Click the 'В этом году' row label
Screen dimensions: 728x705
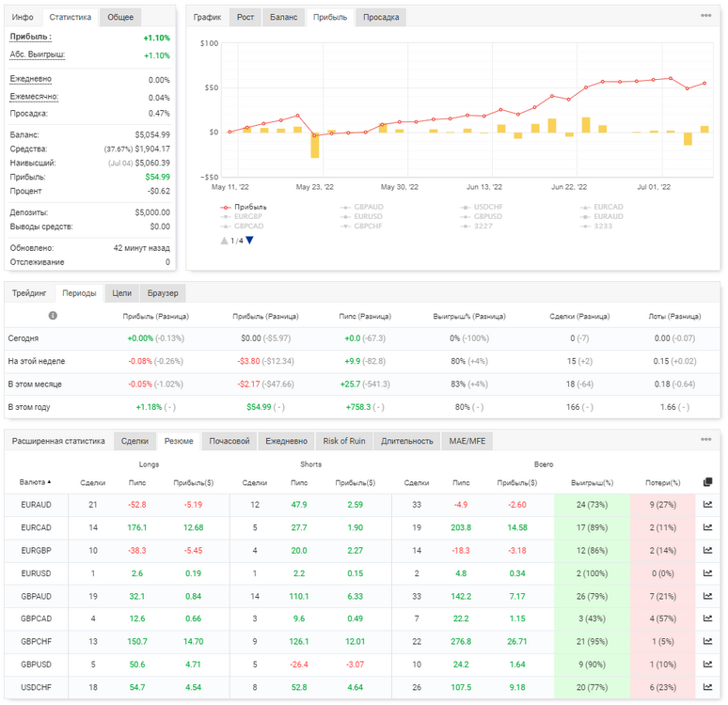pyautogui.click(x=29, y=407)
